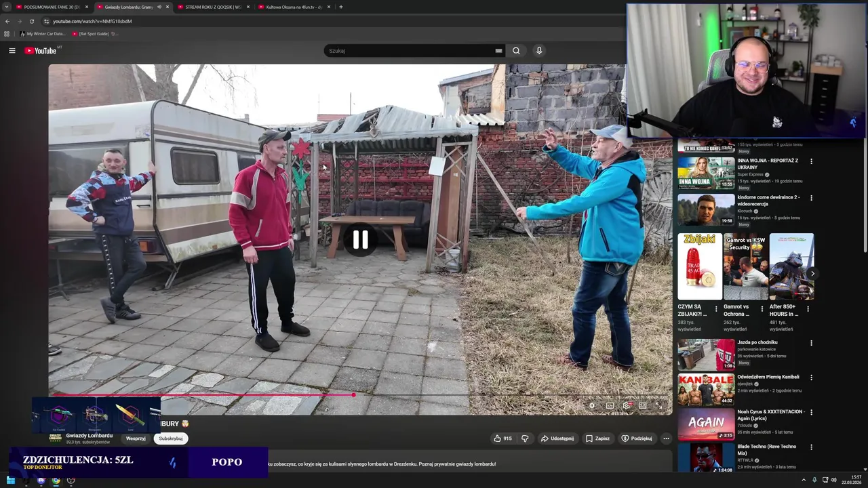Switch the player to theater mode
This screenshot has width=868, height=488.
(642, 405)
